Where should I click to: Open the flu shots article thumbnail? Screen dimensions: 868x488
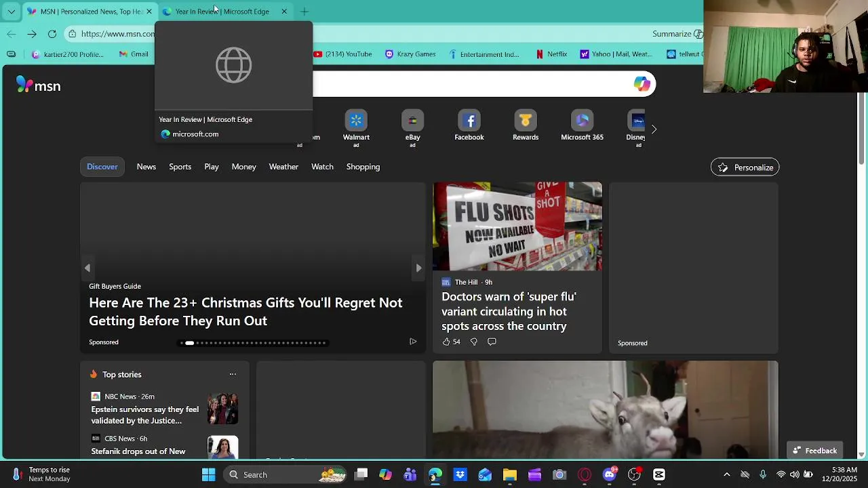pos(517,226)
